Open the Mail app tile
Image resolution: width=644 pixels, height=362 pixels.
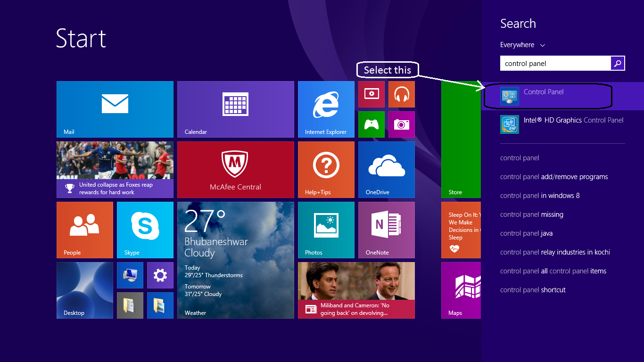115,109
